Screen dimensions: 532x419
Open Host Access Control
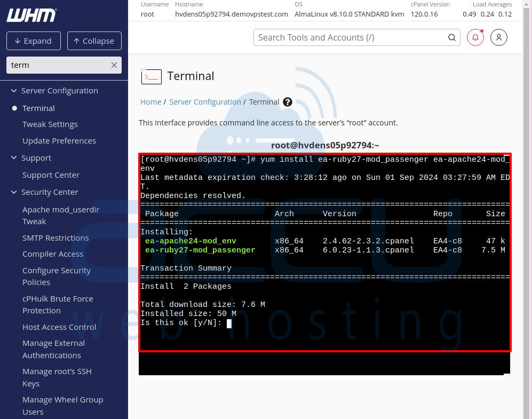(x=59, y=327)
